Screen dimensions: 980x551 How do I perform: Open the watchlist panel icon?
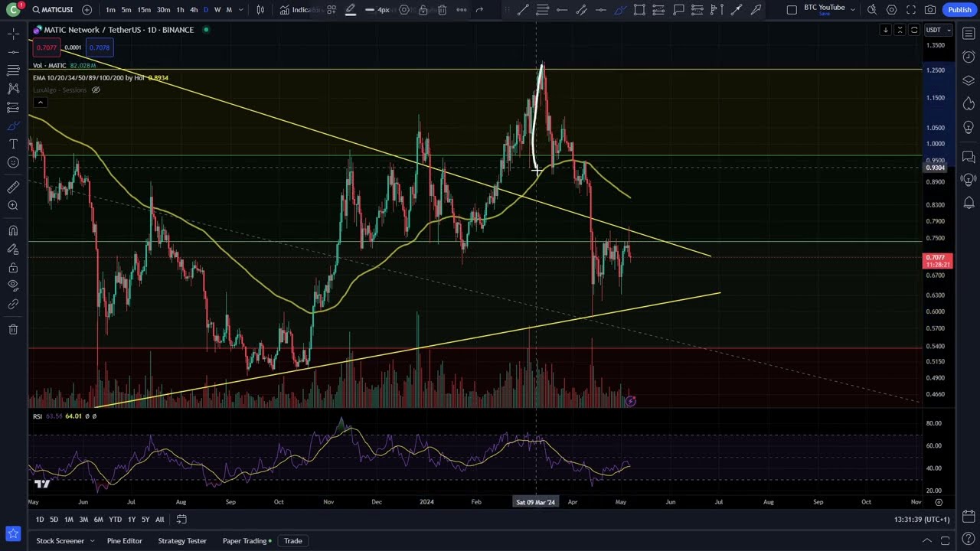click(x=969, y=34)
